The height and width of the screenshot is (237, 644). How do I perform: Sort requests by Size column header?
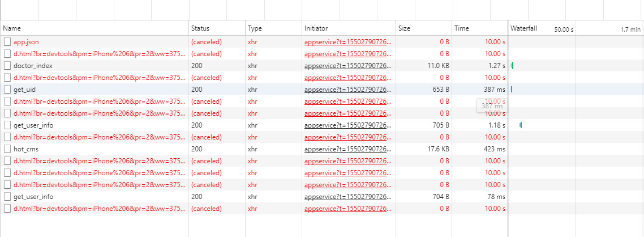pos(405,28)
